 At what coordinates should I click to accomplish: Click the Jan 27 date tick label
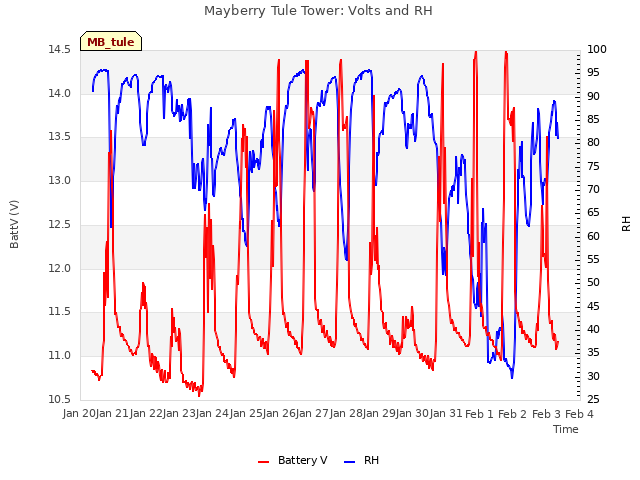[314, 414]
